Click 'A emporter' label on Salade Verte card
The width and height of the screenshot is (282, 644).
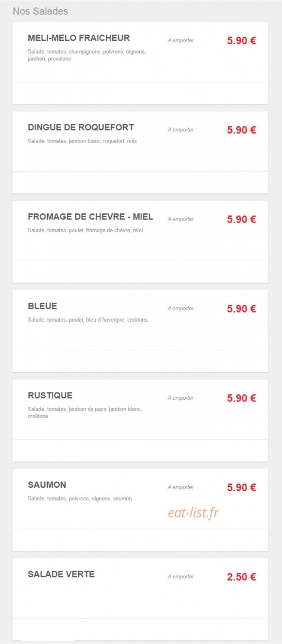[x=181, y=577]
